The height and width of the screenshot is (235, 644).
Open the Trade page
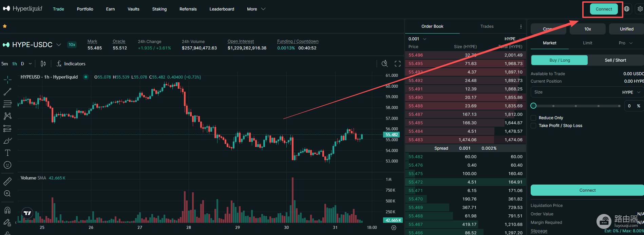[58, 9]
